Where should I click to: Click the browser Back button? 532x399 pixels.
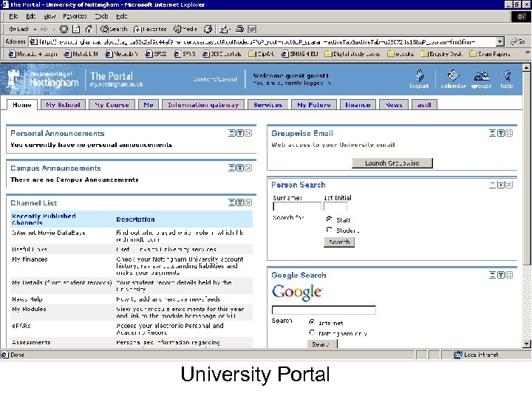coord(18,29)
